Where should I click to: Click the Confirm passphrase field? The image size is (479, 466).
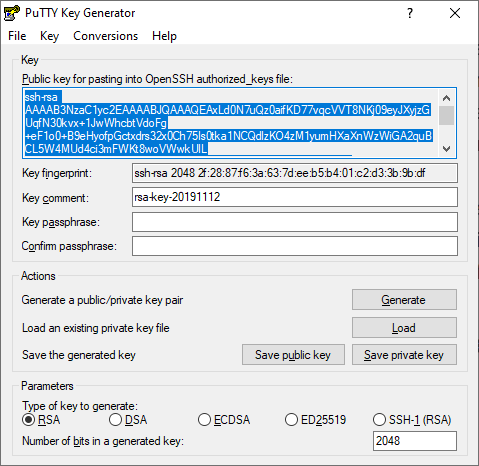[295, 246]
